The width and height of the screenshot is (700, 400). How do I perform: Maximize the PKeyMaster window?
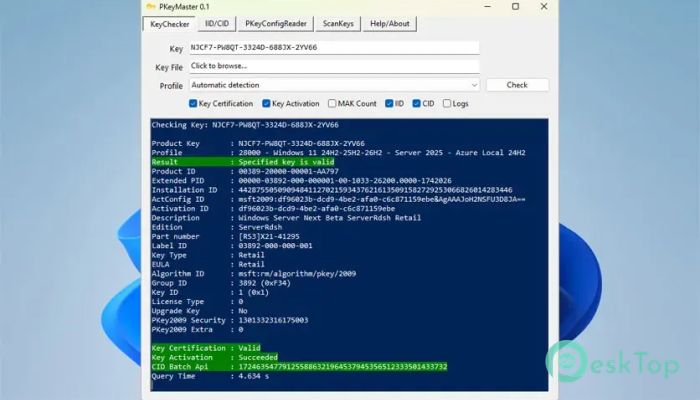point(516,7)
